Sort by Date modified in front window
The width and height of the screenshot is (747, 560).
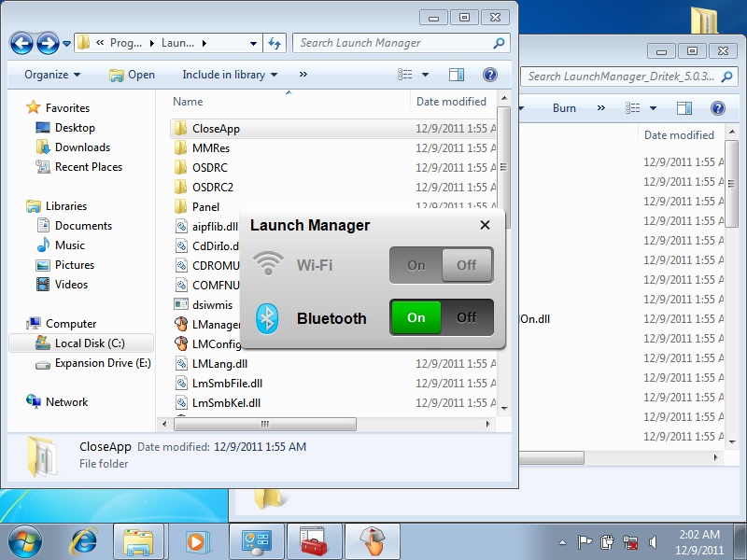point(451,102)
